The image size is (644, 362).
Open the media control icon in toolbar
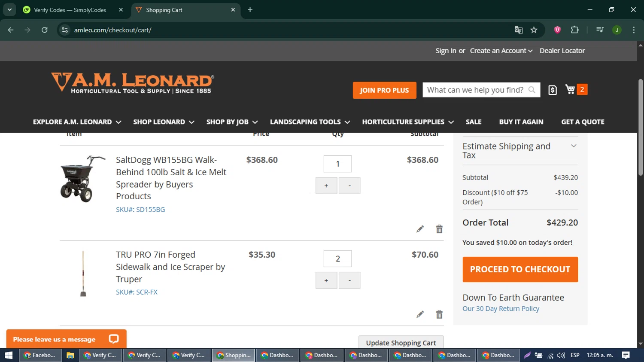[x=600, y=30]
